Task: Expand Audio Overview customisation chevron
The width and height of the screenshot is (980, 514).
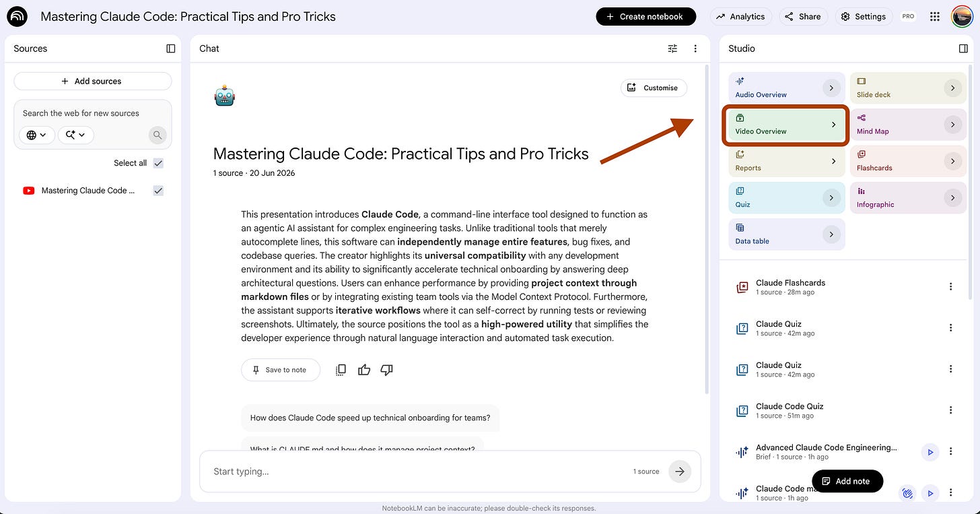Action: (x=831, y=88)
